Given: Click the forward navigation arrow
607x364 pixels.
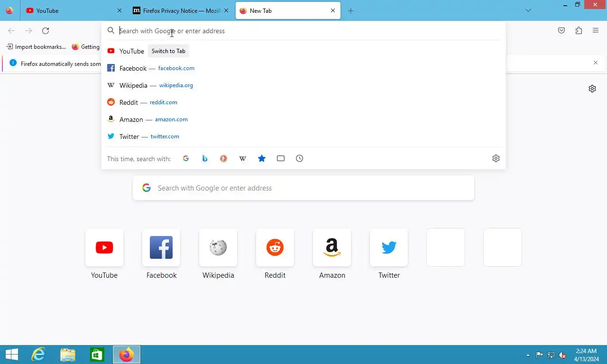Looking at the screenshot, I should pyautogui.click(x=28, y=31).
